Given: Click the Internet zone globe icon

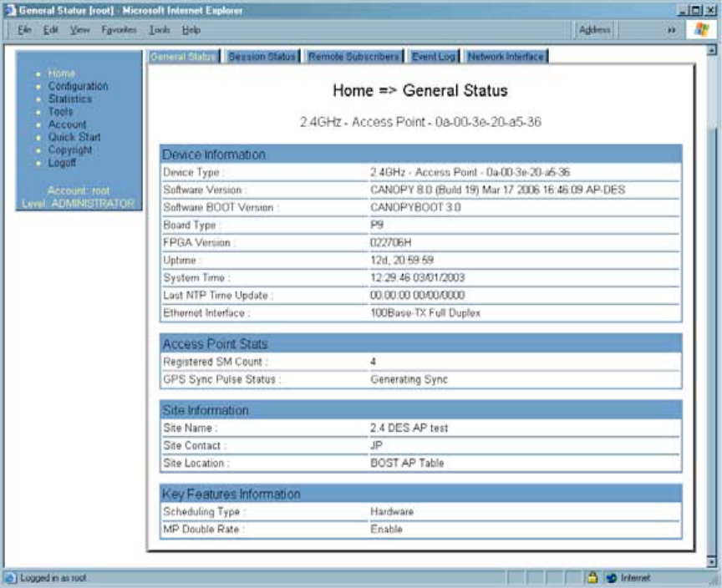Looking at the screenshot, I should tap(612, 578).
